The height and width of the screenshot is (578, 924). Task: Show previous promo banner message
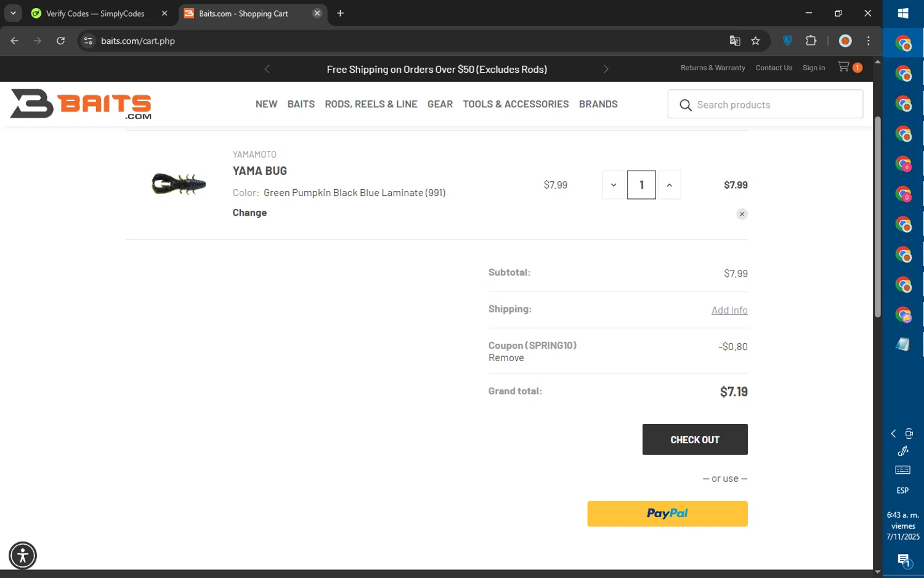[x=267, y=69]
